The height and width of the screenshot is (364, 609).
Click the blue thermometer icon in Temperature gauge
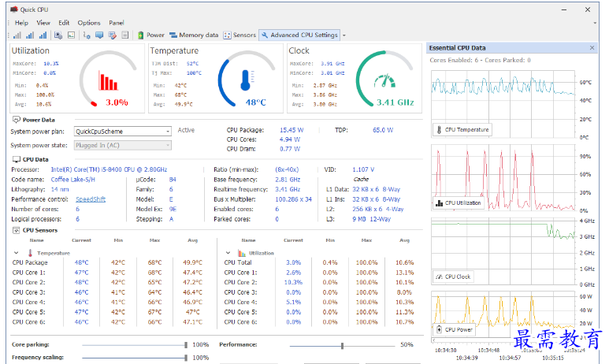point(247,80)
